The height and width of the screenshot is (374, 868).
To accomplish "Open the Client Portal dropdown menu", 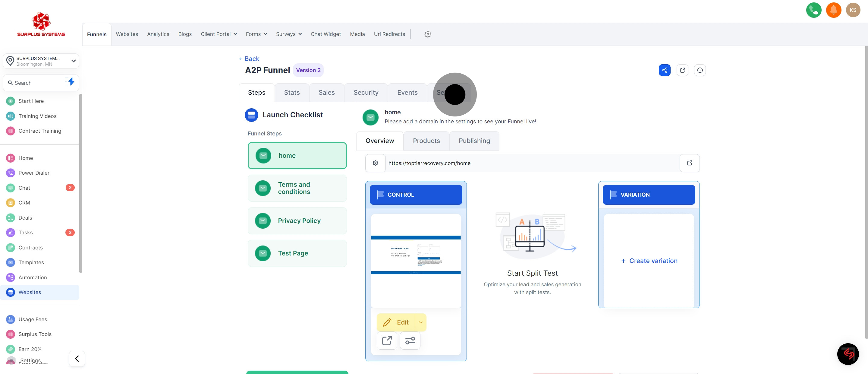I will click(x=219, y=34).
